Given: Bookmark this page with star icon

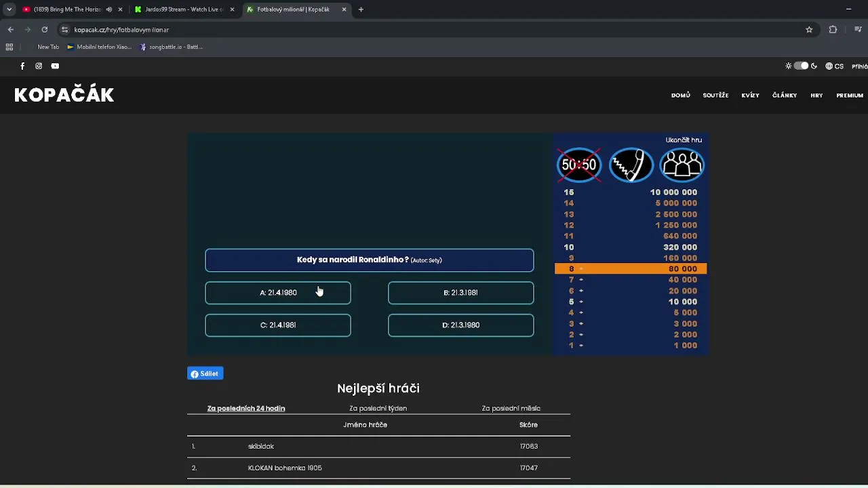Looking at the screenshot, I should point(809,30).
